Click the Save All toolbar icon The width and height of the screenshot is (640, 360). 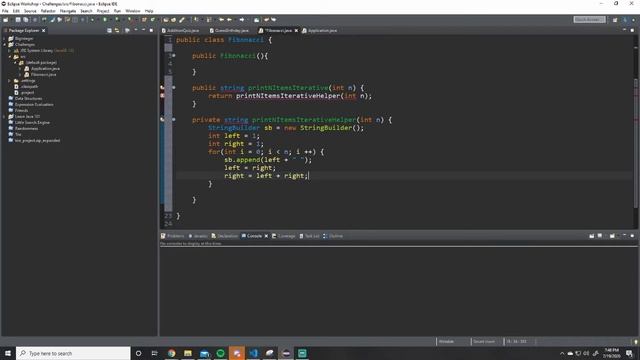point(26,20)
